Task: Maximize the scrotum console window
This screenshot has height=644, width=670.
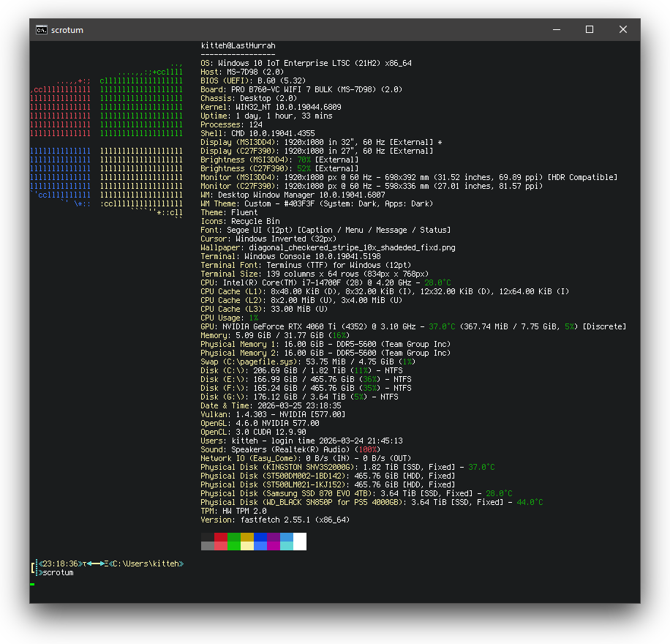Action: click(x=590, y=29)
